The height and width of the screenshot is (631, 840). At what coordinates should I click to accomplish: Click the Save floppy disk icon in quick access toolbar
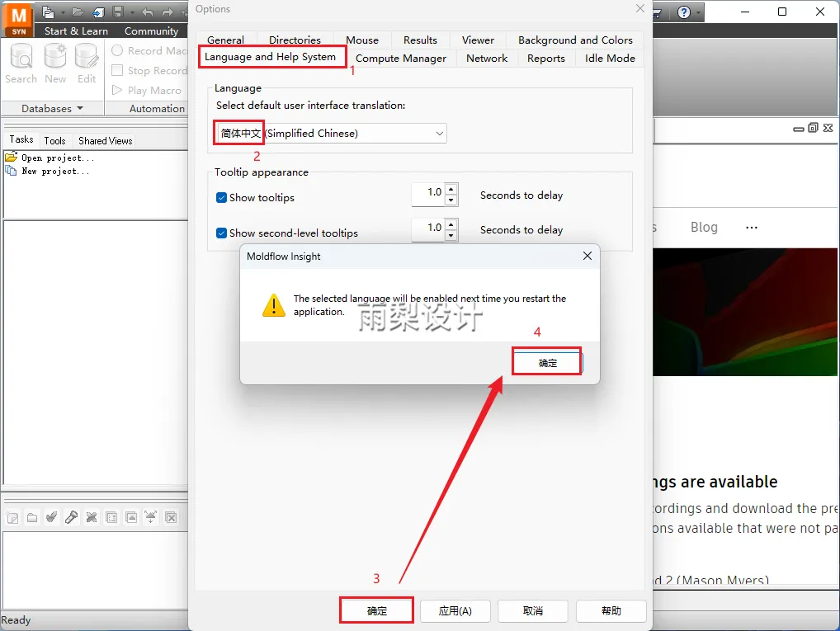coord(118,12)
